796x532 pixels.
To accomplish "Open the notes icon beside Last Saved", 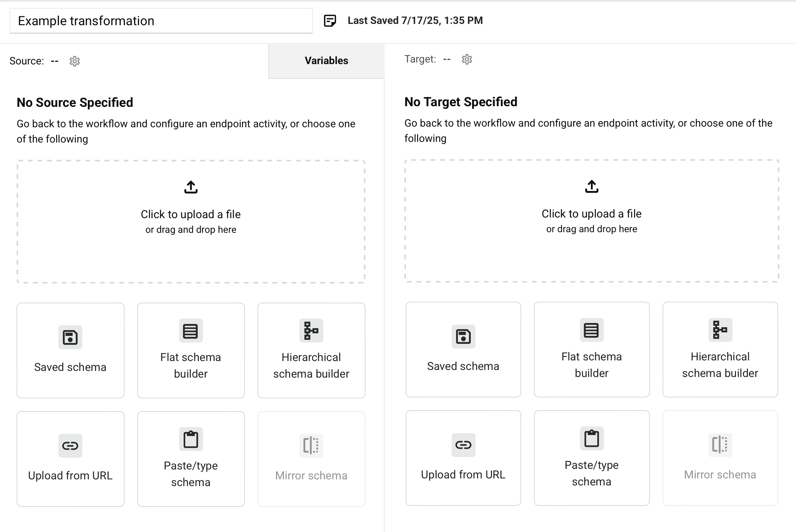I will [330, 21].
